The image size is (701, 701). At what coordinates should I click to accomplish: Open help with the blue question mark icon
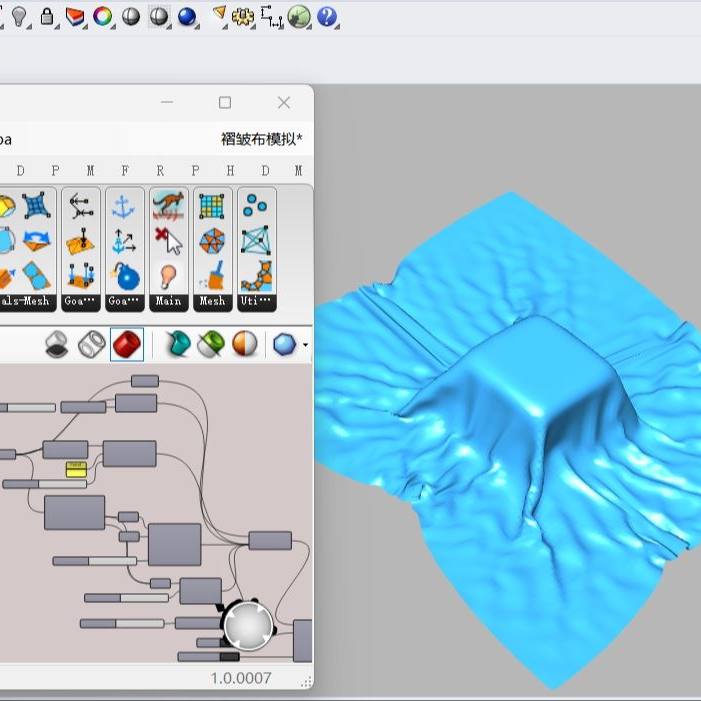tap(327, 17)
